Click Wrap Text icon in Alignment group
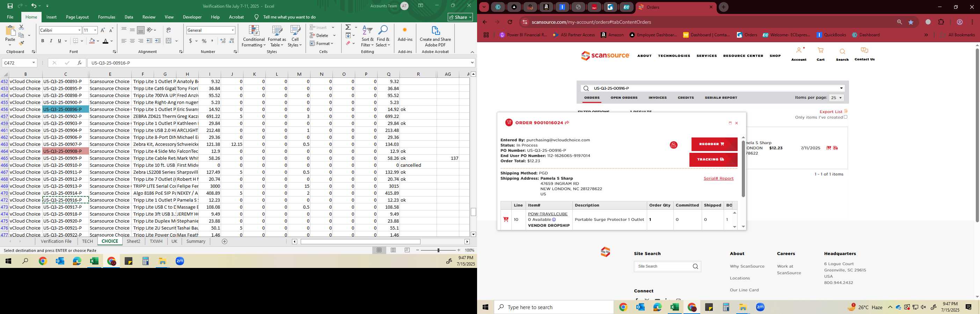 pos(169,30)
